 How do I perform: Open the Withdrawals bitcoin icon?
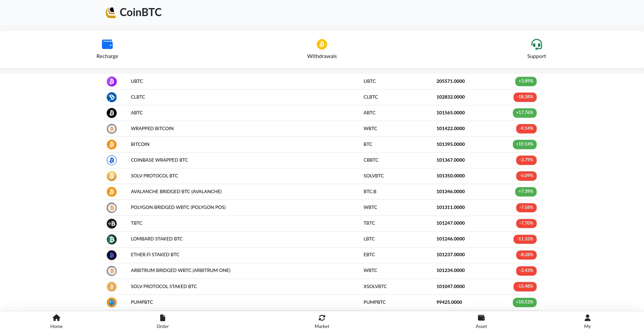[322, 44]
